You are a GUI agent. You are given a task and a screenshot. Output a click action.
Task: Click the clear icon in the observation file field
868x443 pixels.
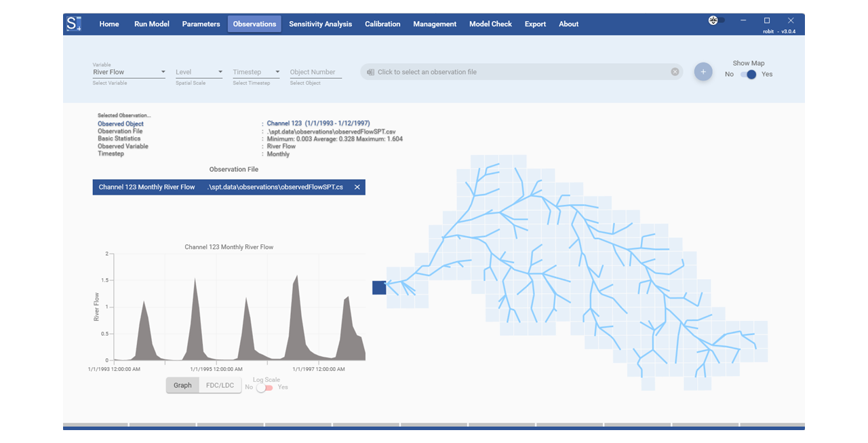click(x=675, y=71)
